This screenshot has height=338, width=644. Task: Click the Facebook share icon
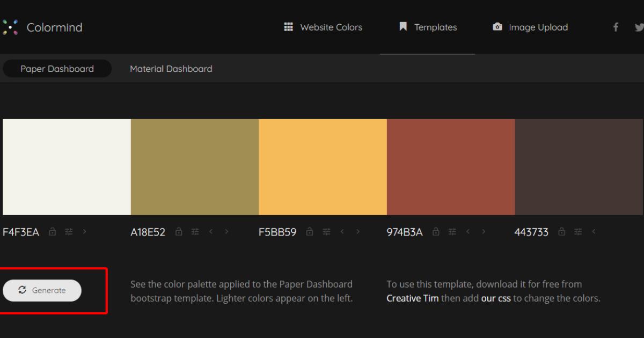pyautogui.click(x=616, y=27)
